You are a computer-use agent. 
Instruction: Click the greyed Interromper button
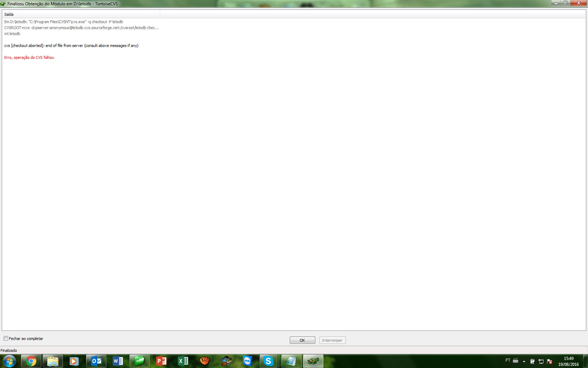(332, 340)
